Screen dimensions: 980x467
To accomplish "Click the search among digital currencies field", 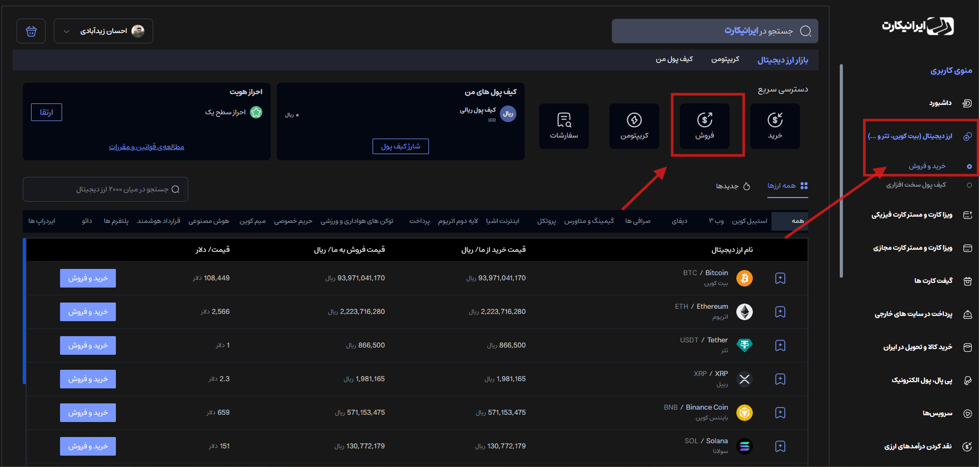I will click(106, 189).
